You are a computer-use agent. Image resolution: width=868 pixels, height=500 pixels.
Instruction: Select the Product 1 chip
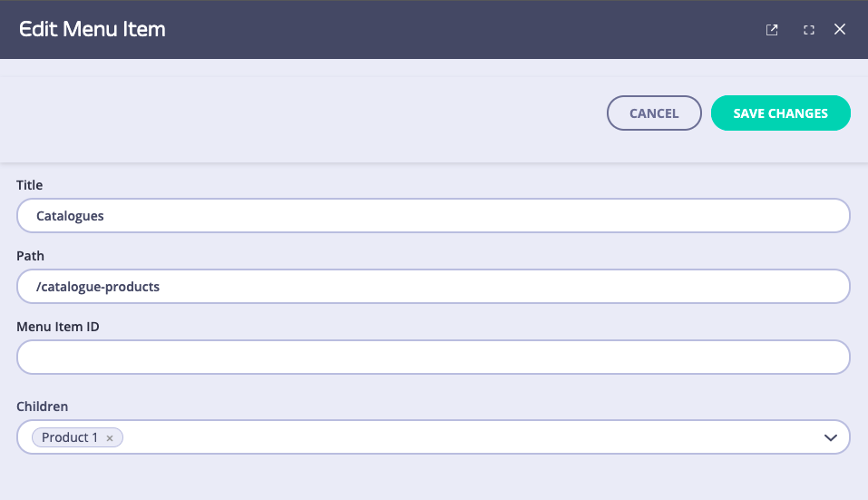point(70,437)
